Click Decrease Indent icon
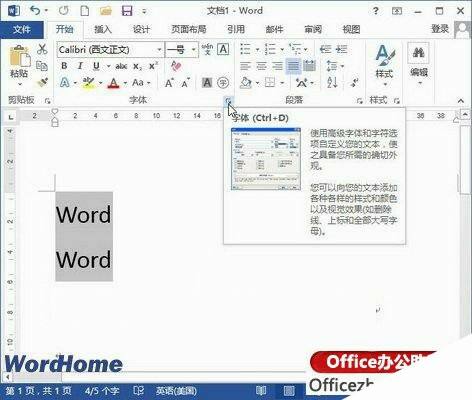472x400 pixels. click(325, 49)
